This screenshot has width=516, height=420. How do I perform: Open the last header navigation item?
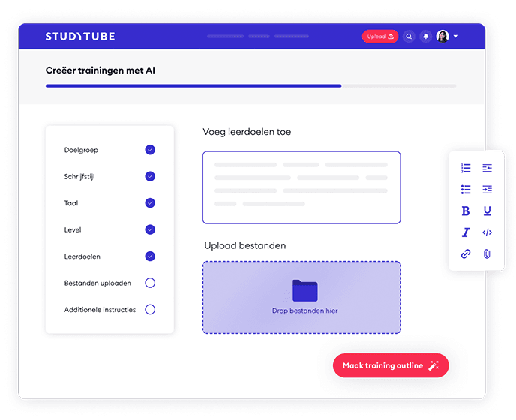point(292,37)
